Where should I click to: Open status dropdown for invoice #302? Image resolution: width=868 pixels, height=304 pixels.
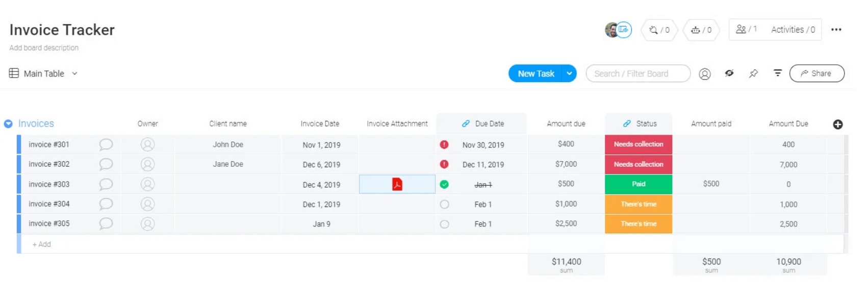(639, 164)
